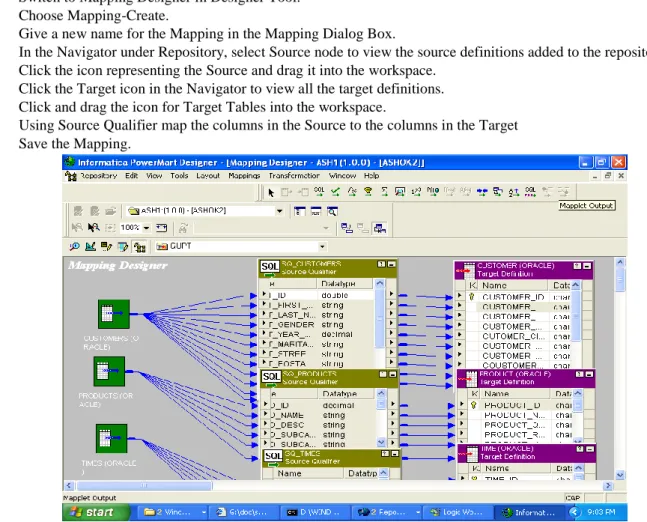This screenshot has width=647, height=522.
Task: Click the blue double-arrow Joiner toolbar icon
Action: 482,191
